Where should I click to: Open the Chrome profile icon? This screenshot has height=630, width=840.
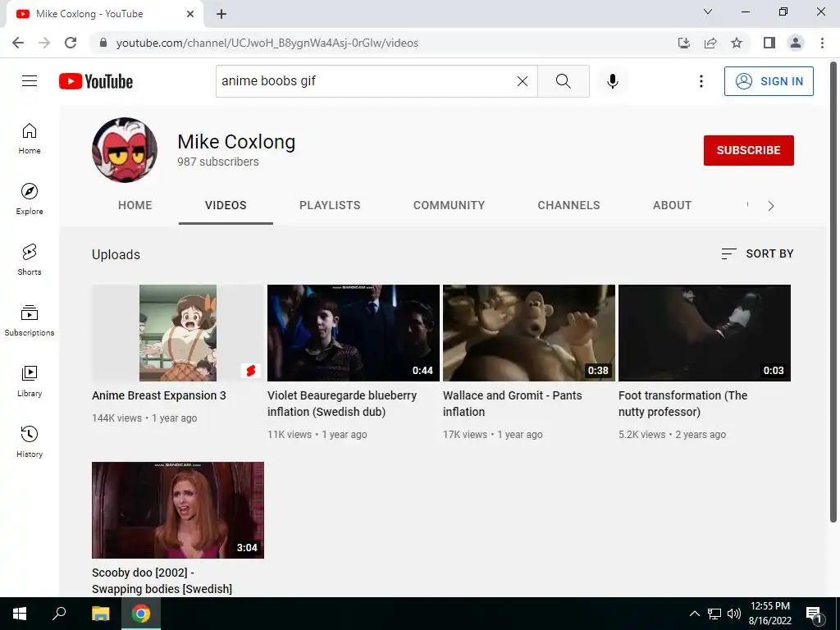(x=796, y=43)
